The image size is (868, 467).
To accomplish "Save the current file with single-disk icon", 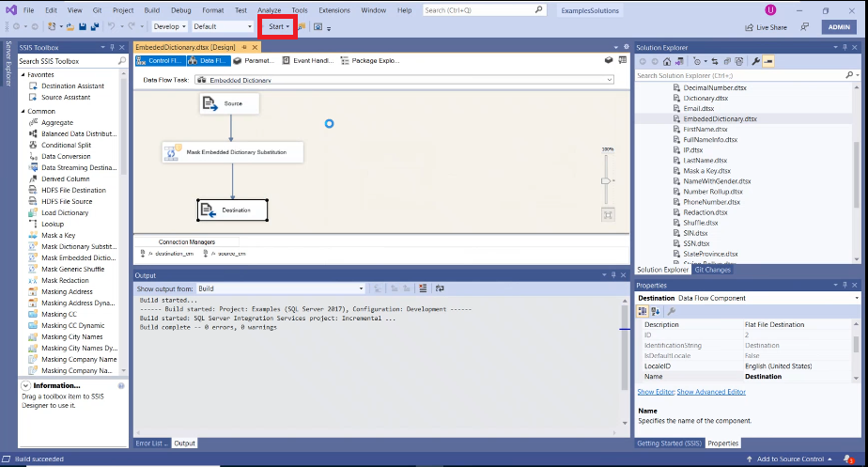I will pyautogui.click(x=83, y=26).
